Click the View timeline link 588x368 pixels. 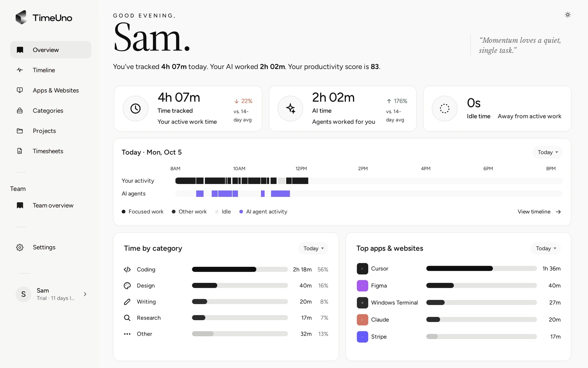pos(539,212)
